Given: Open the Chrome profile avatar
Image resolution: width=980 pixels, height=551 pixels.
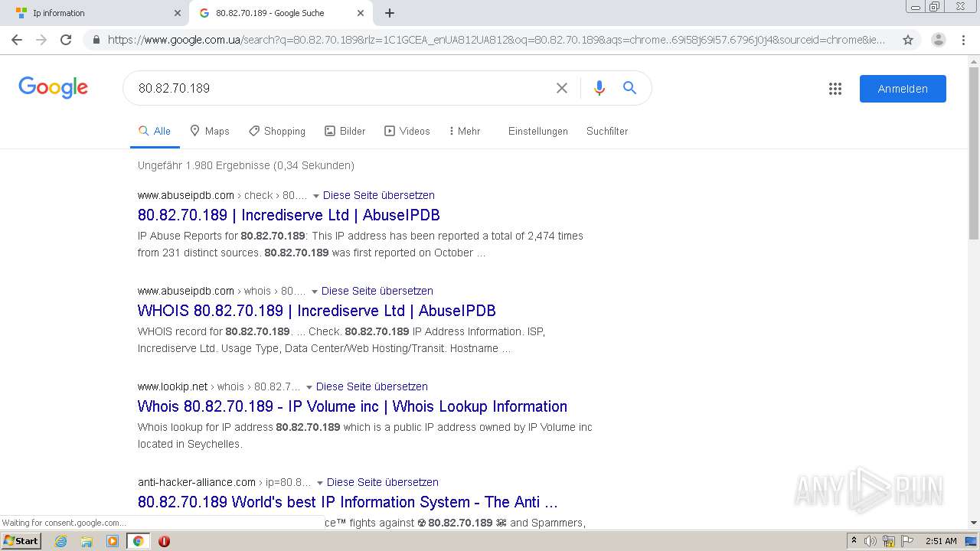Looking at the screenshot, I should pos(939,40).
